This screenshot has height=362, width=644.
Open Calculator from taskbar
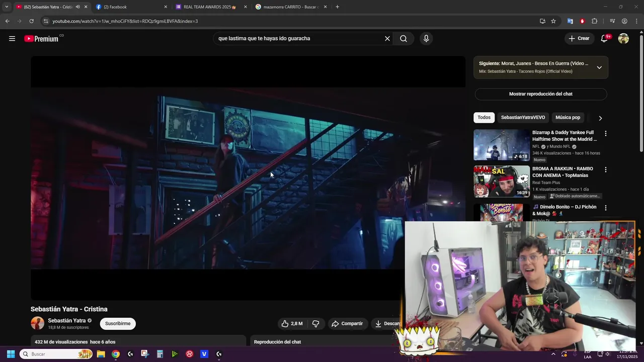click(160, 354)
